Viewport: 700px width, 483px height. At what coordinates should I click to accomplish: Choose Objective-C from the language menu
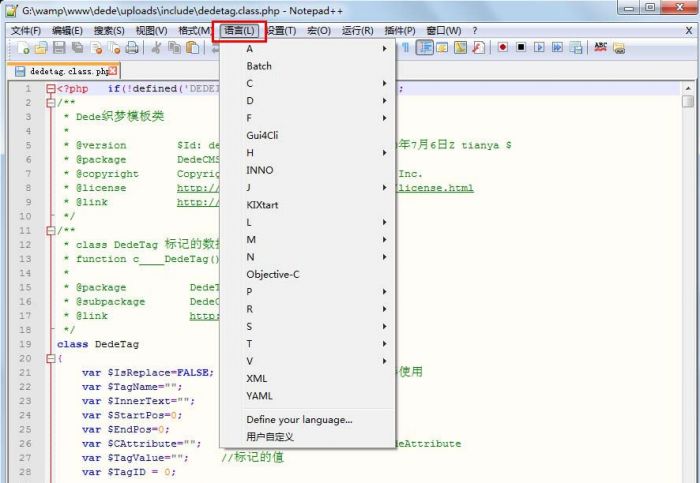point(308,275)
